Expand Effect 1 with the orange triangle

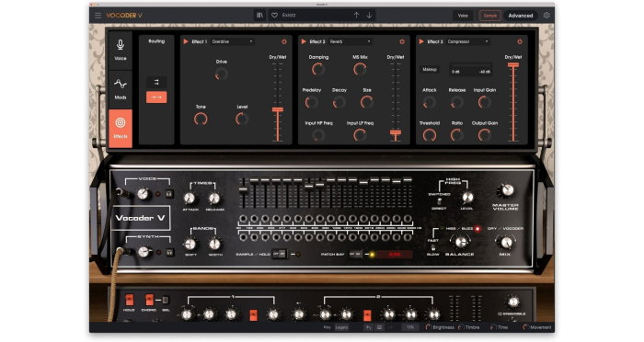pos(186,42)
